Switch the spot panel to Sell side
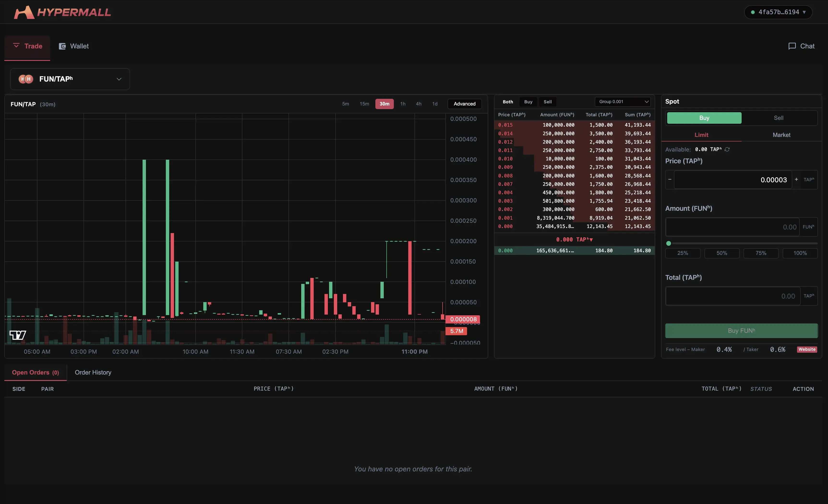The height and width of the screenshot is (504, 828). coord(778,118)
